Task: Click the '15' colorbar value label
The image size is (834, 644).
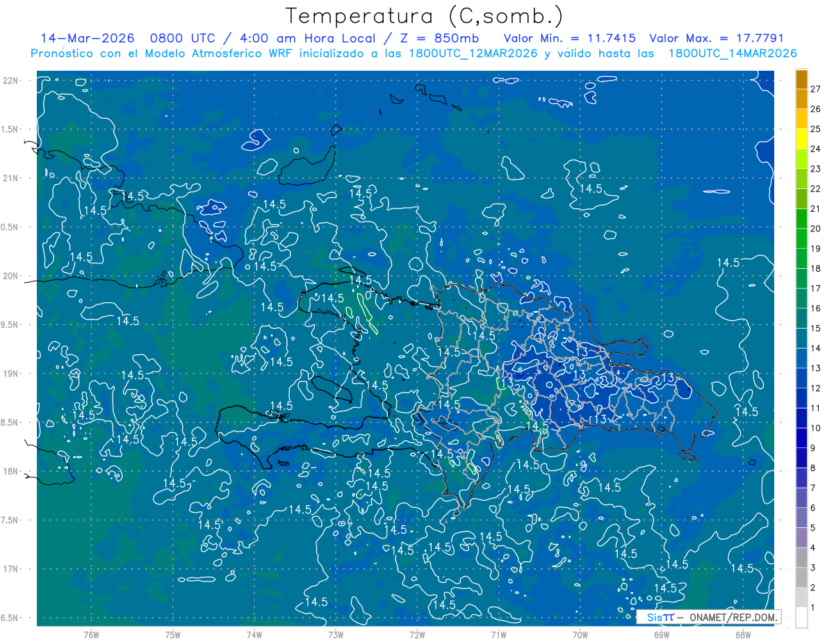Action: tap(816, 328)
